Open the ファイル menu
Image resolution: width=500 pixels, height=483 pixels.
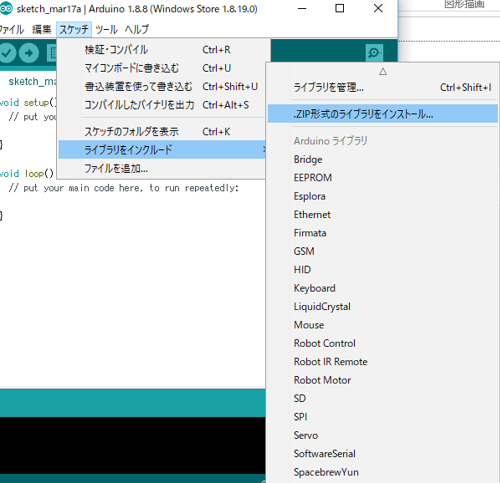(x=12, y=30)
